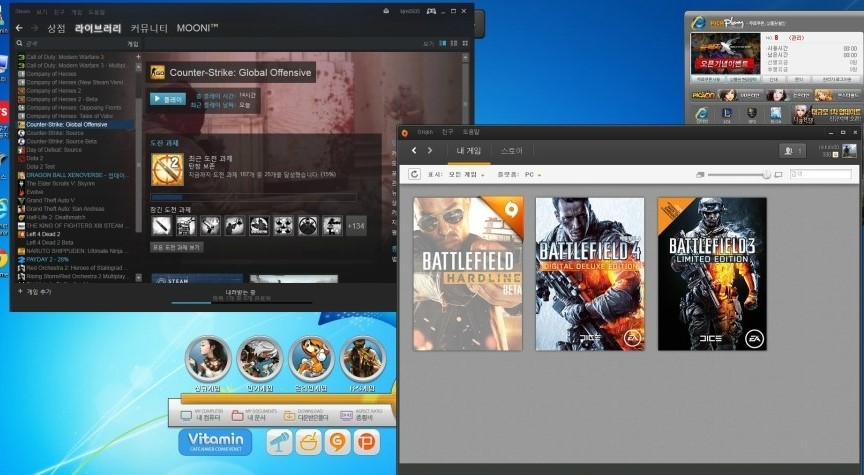
Task: Click Origin friends count button
Action: point(792,150)
